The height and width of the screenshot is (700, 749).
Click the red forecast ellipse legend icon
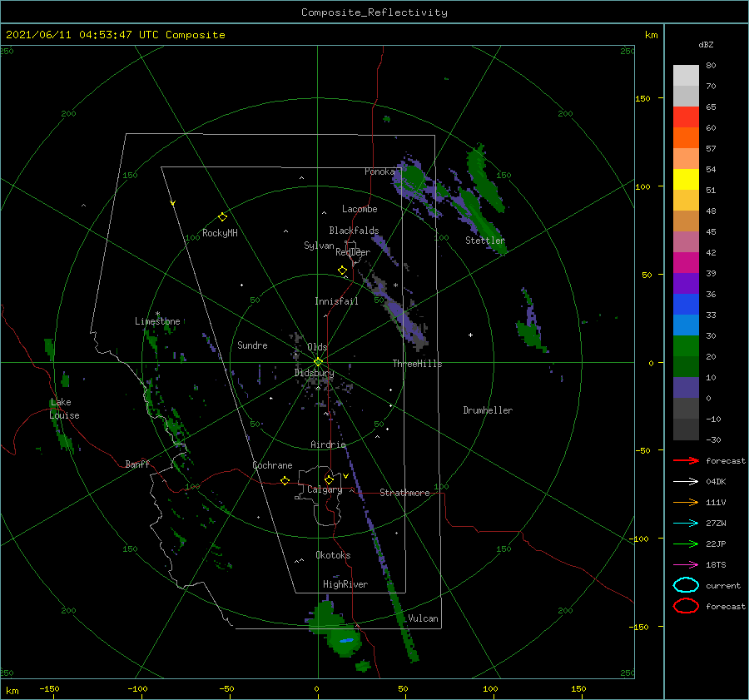pyautogui.click(x=686, y=606)
